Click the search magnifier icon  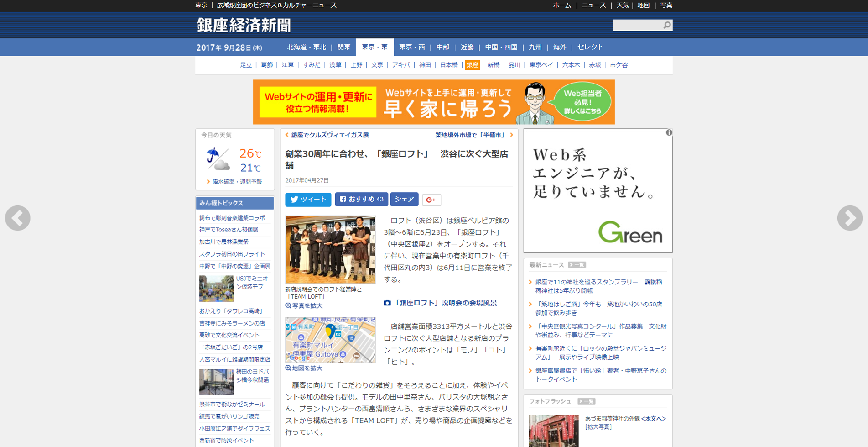coord(667,25)
